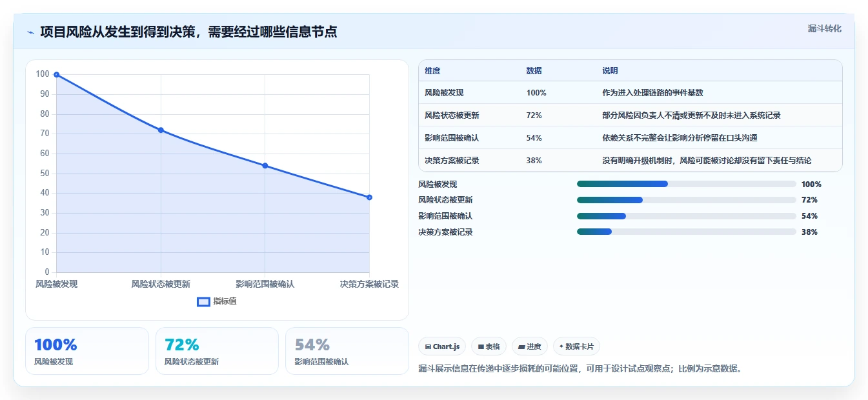The height and width of the screenshot is (400, 868).
Task: Click the lightning icon beside the title
Action: point(30,32)
